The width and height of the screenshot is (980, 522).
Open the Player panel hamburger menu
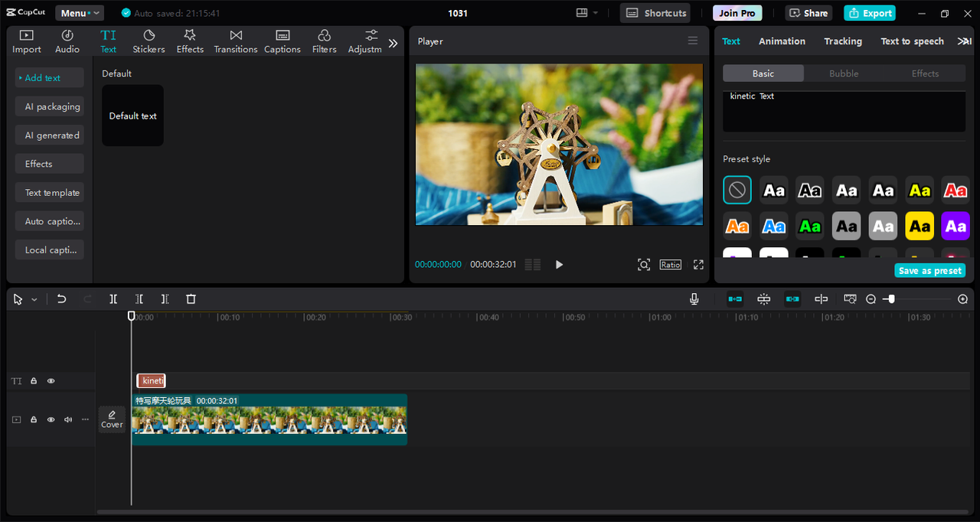click(693, 41)
